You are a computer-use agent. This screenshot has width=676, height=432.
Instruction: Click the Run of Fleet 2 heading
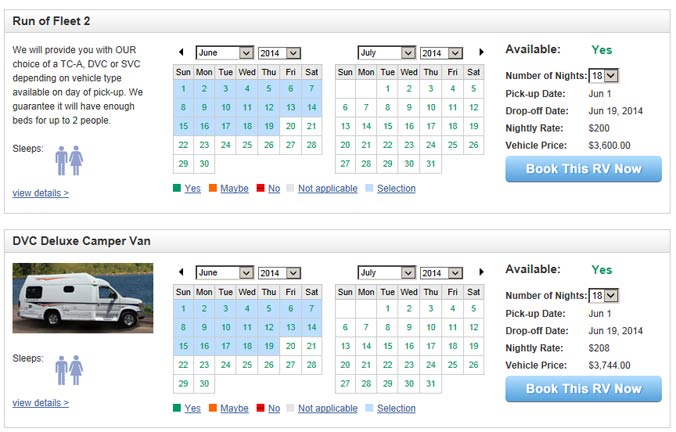click(51, 21)
